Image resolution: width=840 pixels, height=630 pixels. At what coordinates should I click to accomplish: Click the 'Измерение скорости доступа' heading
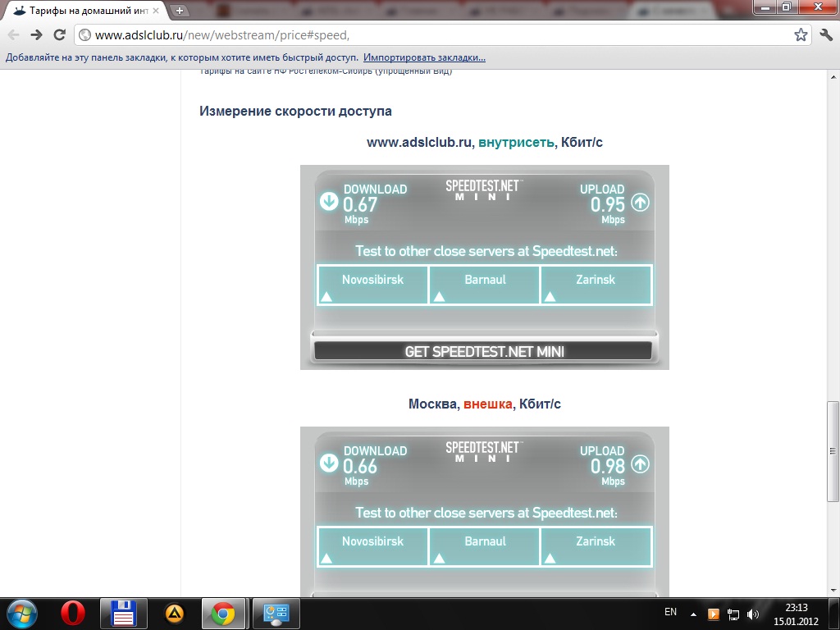295,111
